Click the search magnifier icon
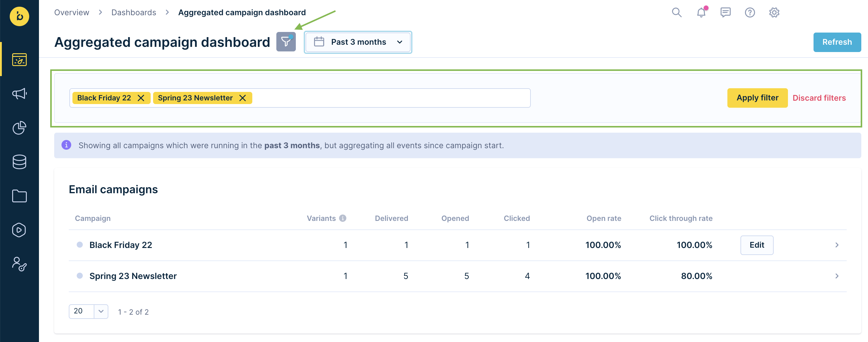 [x=677, y=13]
